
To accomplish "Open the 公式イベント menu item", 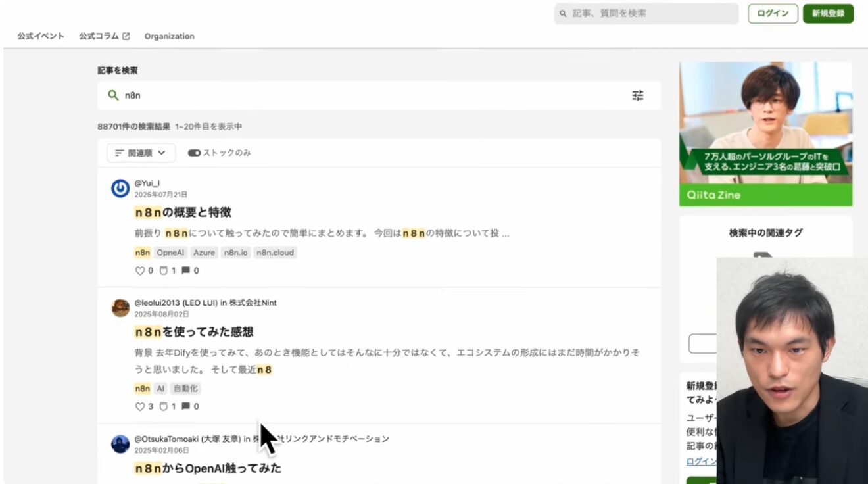I will [x=41, y=36].
